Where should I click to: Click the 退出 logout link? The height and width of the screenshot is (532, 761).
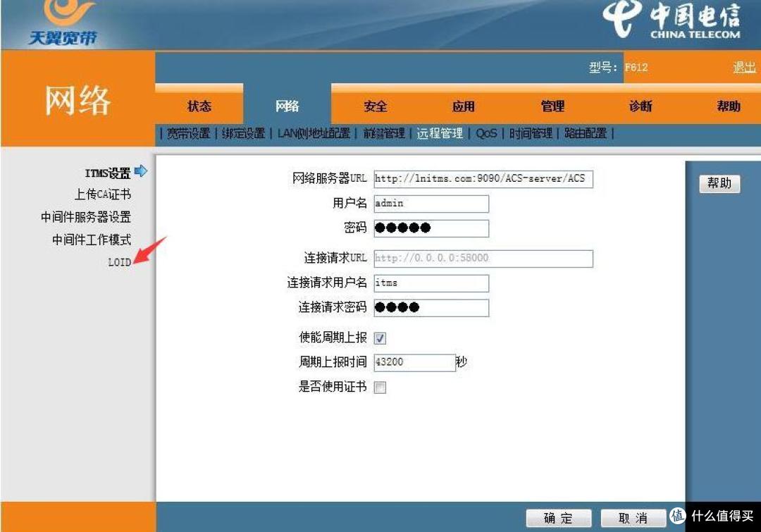(x=743, y=68)
